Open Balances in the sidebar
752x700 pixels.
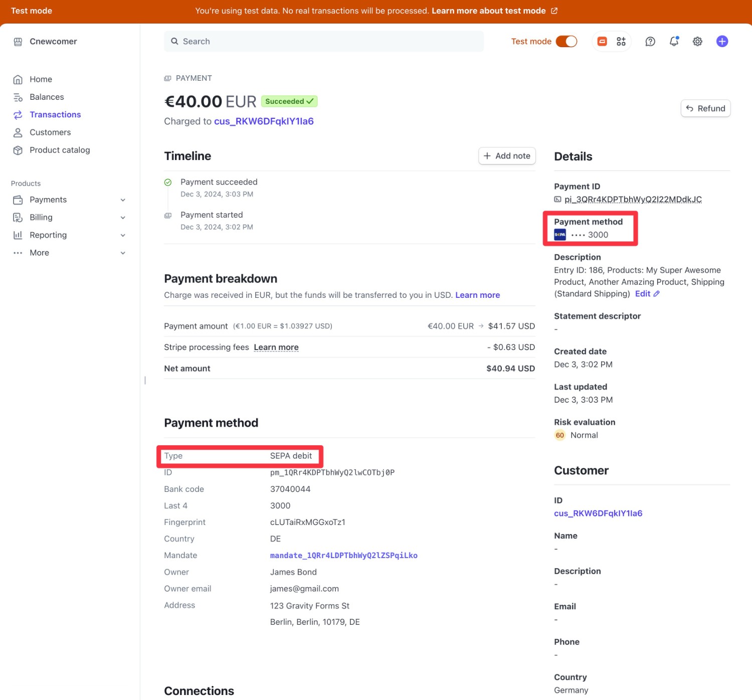(x=47, y=97)
